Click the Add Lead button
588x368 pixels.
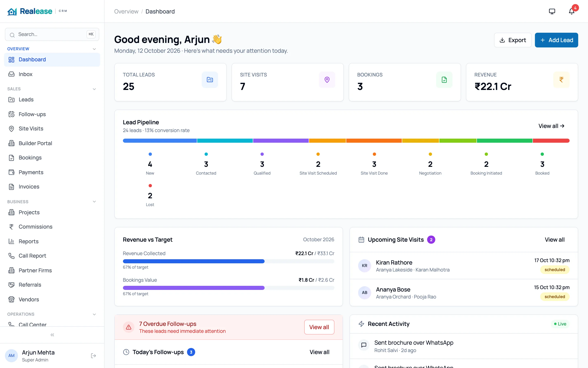[x=556, y=40]
